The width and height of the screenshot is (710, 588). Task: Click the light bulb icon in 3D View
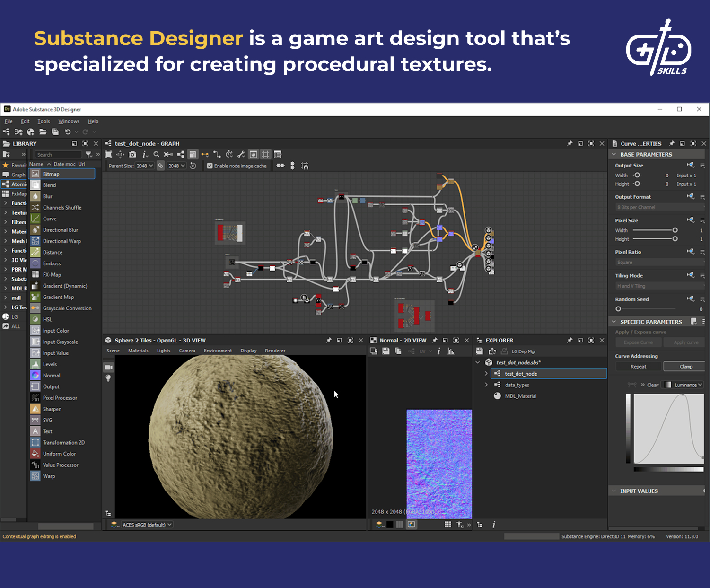tap(108, 378)
